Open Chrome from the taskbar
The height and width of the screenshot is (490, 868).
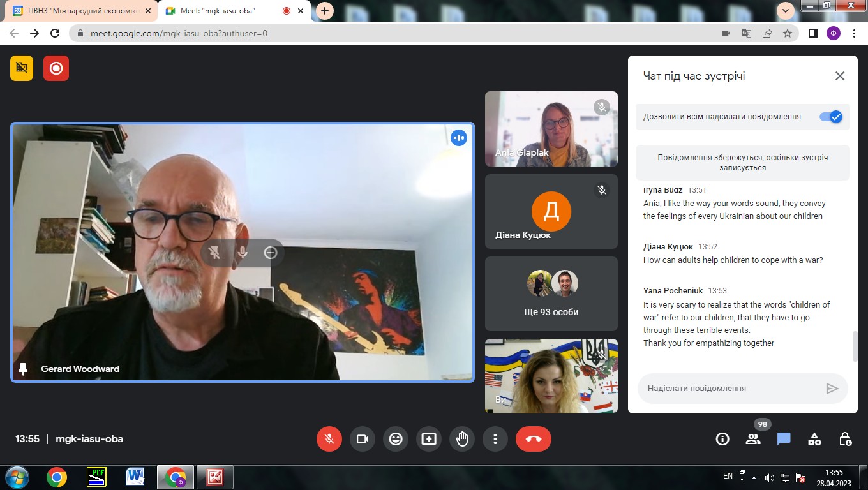click(57, 477)
